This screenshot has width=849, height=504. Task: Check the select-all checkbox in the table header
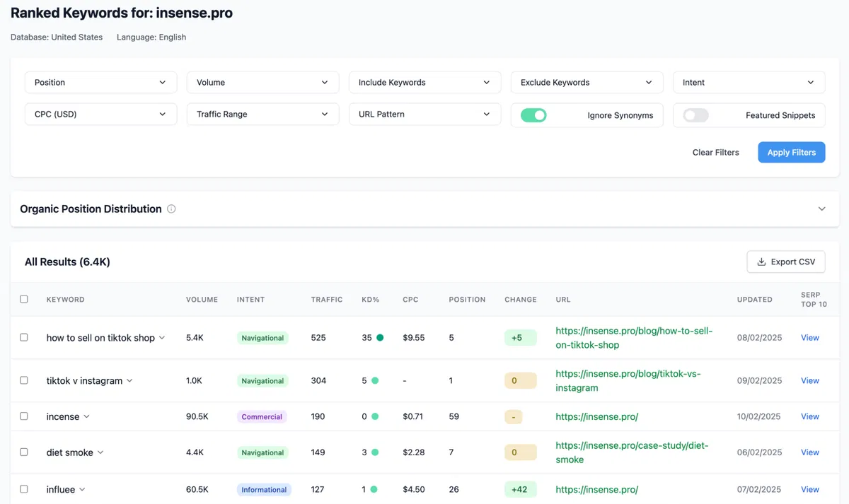pyautogui.click(x=23, y=298)
